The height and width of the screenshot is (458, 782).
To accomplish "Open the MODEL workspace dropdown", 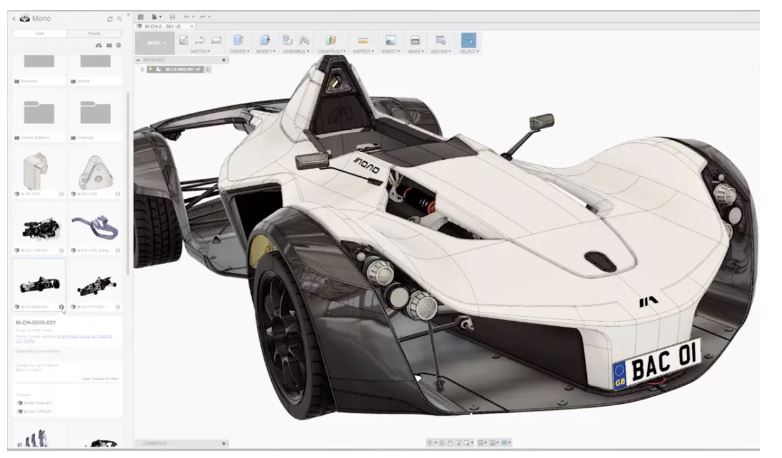I will tap(155, 43).
